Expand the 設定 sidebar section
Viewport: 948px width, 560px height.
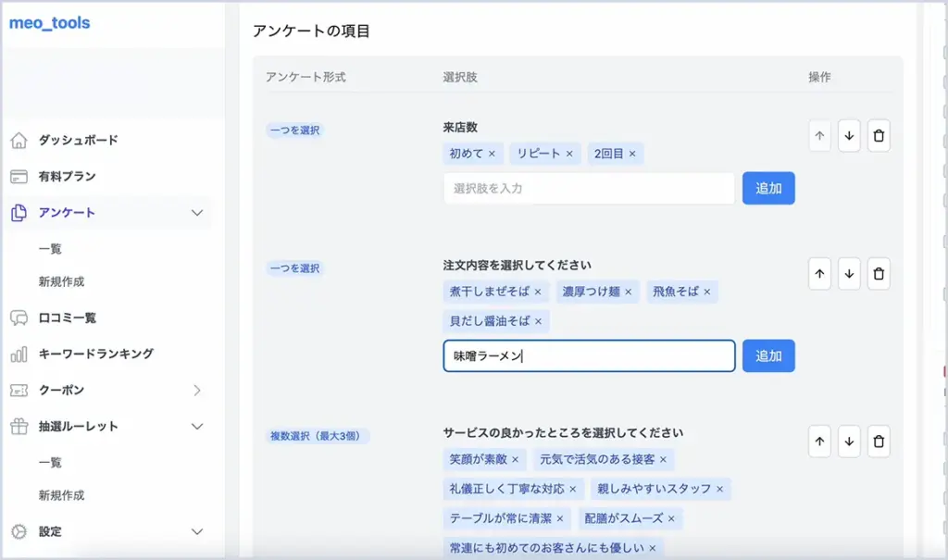click(x=196, y=532)
